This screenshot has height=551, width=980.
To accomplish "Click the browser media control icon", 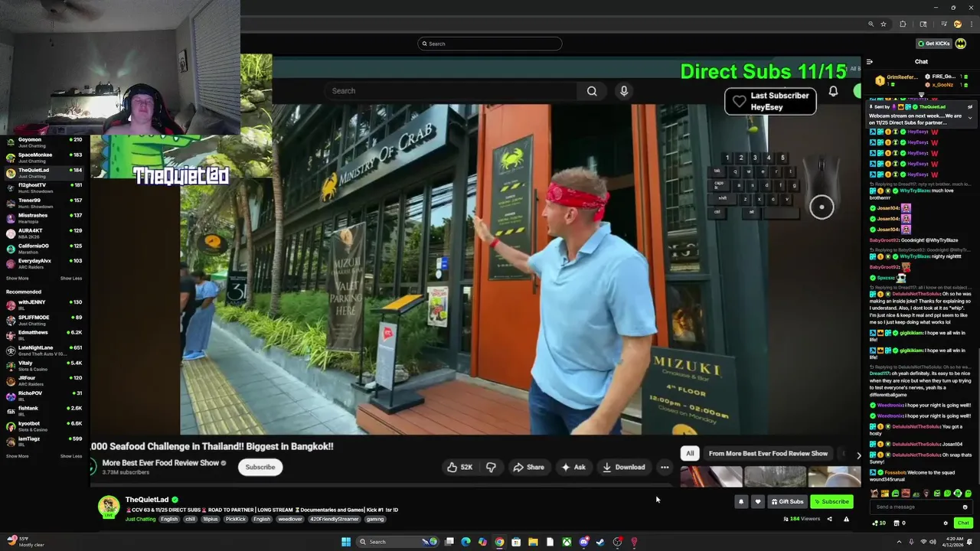I will (x=943, y=24).
